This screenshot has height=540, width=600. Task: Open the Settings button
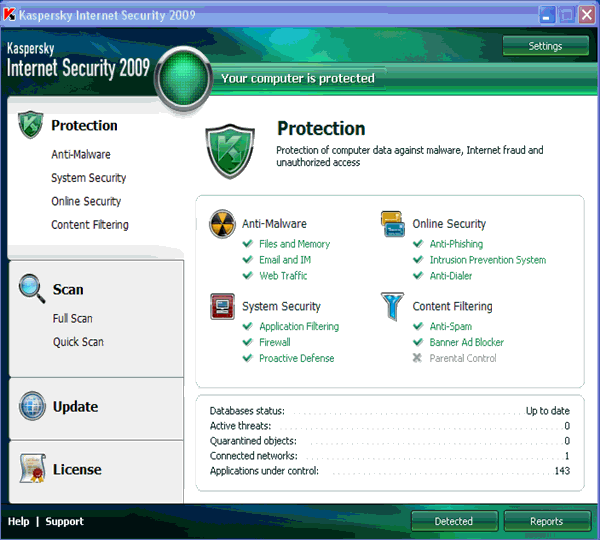[x=545, y=46]
